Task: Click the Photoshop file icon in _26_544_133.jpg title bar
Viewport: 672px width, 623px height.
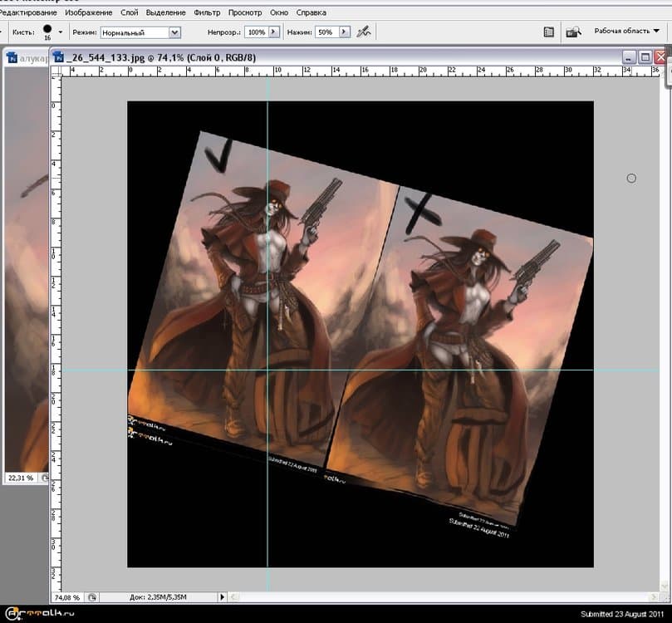Action: 58,57
